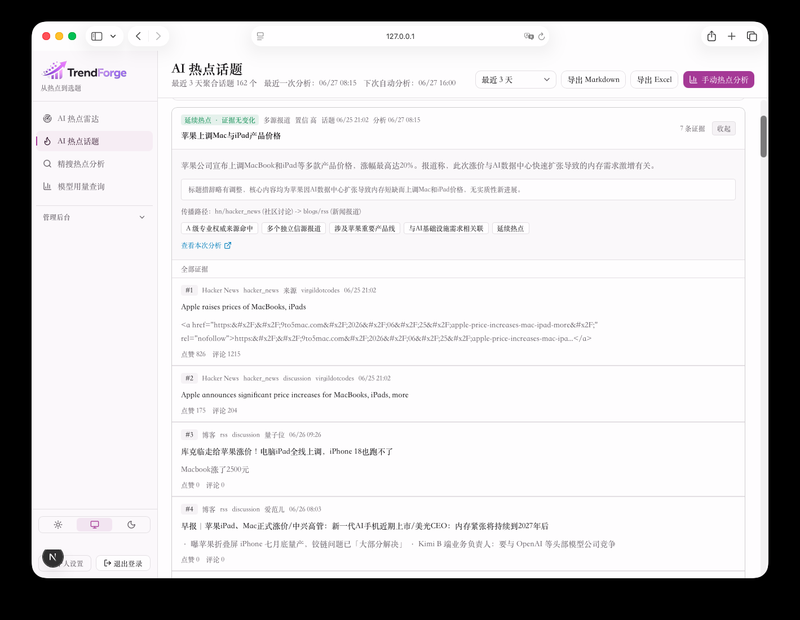The image size is (800, 620).
Task: Open evidence 库克临走给苹果涨价 headline
Action: click(287, 452)
